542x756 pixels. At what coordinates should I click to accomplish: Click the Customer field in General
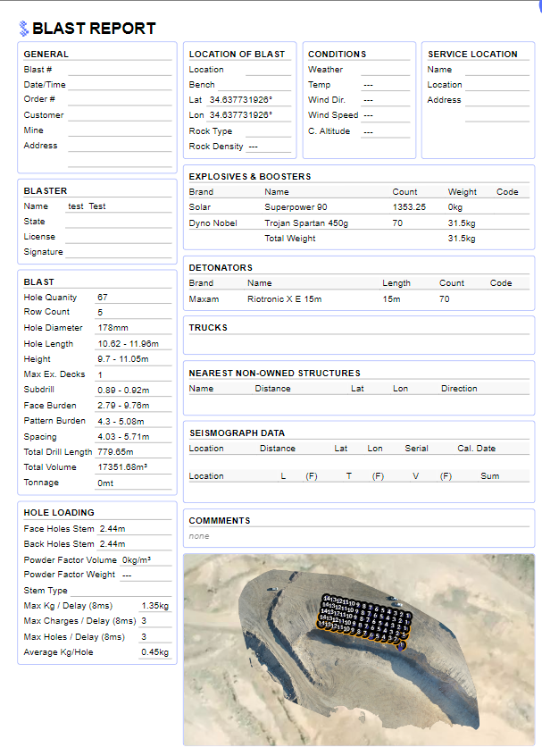[119, 115]
